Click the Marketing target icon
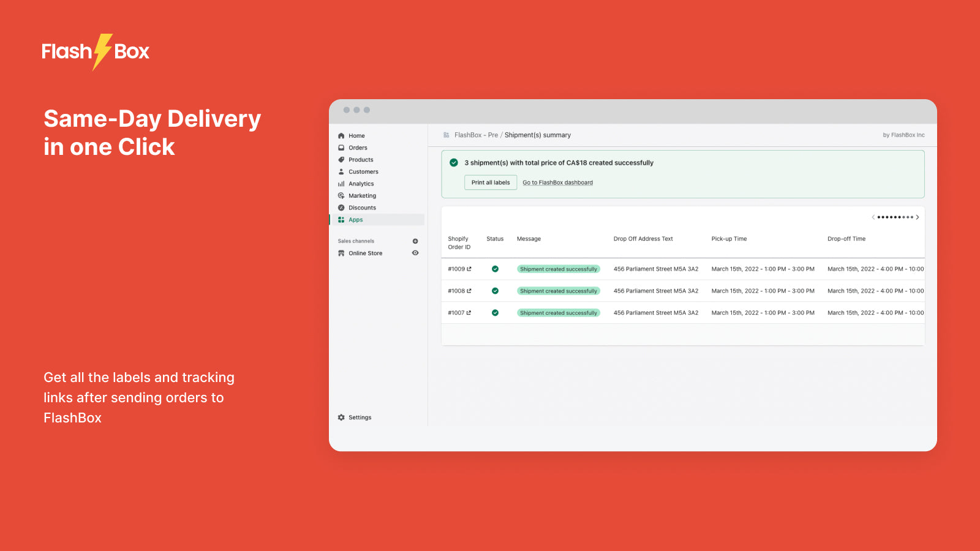 pos(341,196)
